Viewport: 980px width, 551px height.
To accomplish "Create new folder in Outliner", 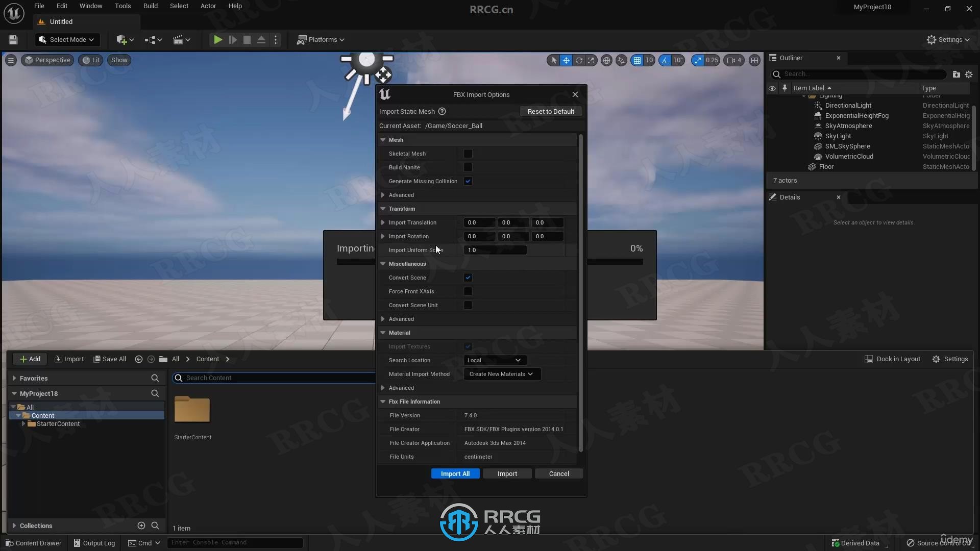I will [956, 74].
